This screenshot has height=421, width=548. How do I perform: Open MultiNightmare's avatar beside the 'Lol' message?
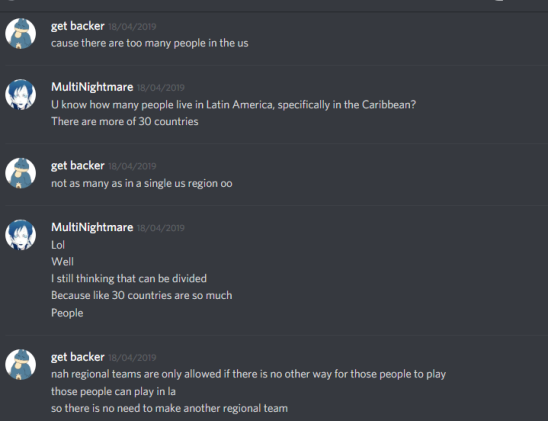click(x=21, y=235)
